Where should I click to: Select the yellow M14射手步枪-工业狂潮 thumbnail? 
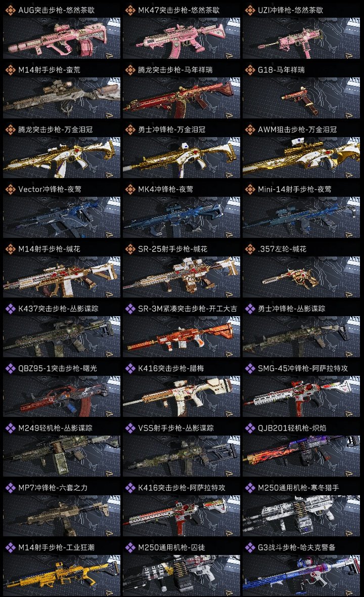[62, 575]
